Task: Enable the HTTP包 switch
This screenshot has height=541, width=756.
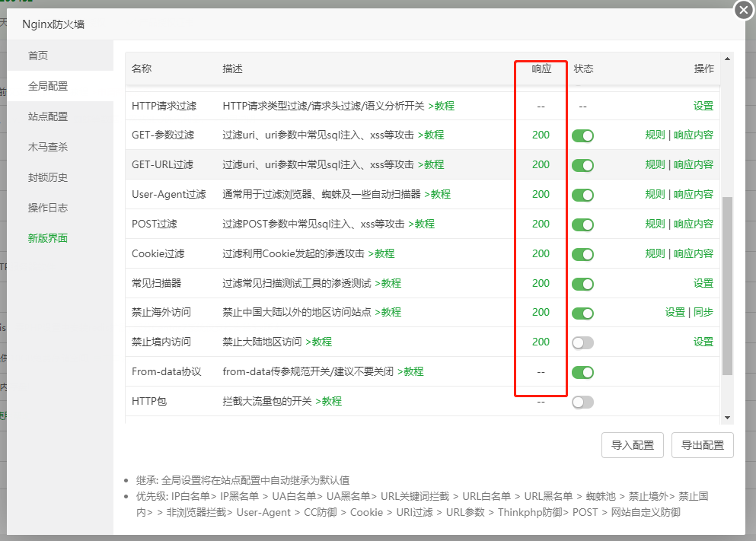Action: (582, 402)
